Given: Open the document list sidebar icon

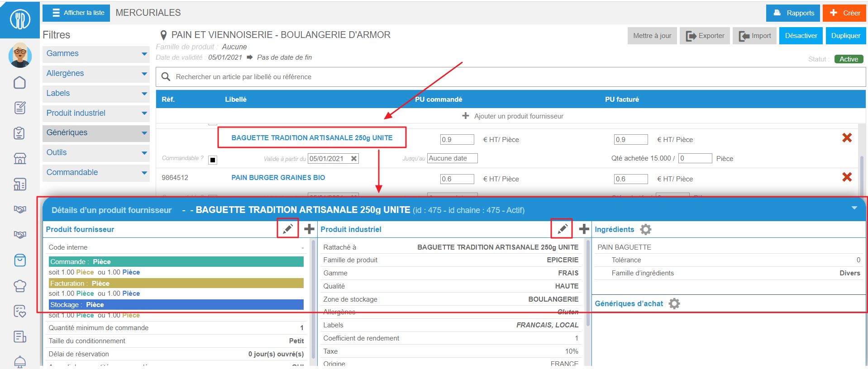Looking at the screenshot, I should click(x=20, y=336).
